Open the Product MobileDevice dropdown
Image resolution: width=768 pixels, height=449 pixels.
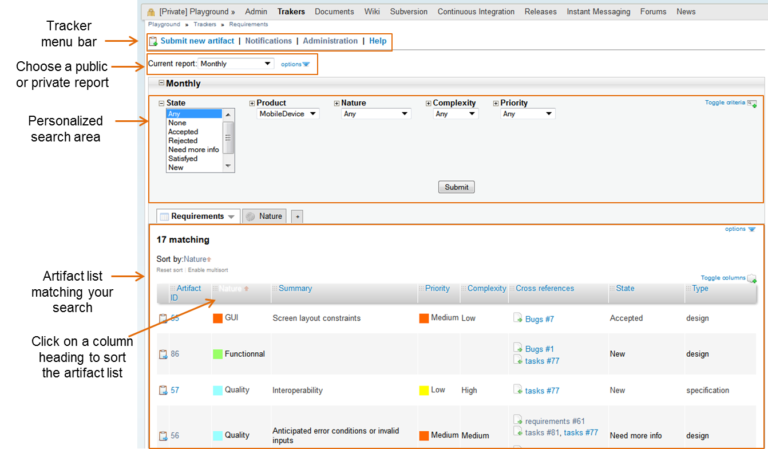tap(287, 114)
